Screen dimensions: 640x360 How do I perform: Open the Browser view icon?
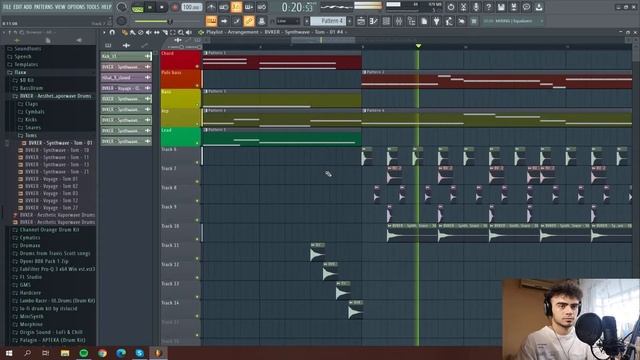tap(411, 21)
